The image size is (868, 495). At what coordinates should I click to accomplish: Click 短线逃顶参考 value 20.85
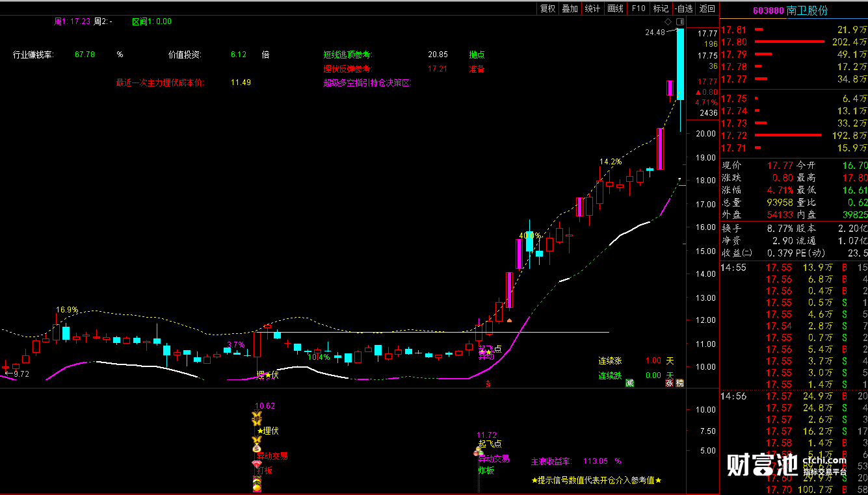click(438, 55)
